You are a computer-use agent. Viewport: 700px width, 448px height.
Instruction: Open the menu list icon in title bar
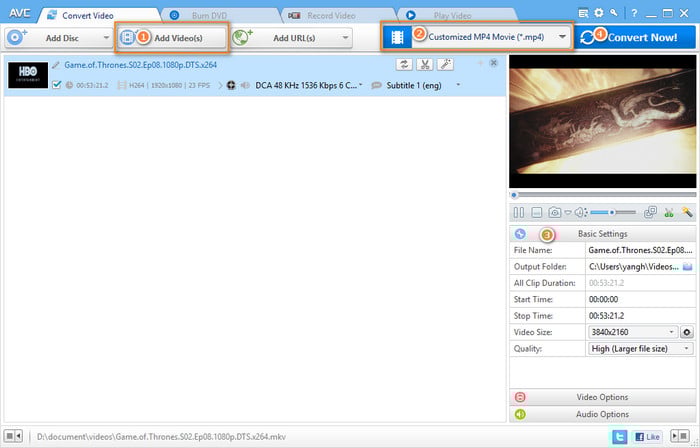coord(583,13)
